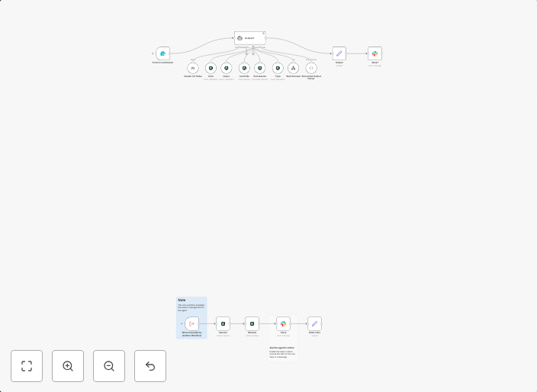Open the Click tool node under AI Agent

click(211, 68)
